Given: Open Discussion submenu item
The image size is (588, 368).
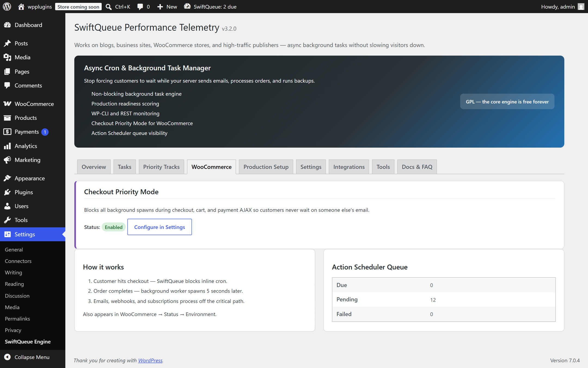Looking at the screenshot, I should pyautogui.click(x=17, y=295).
